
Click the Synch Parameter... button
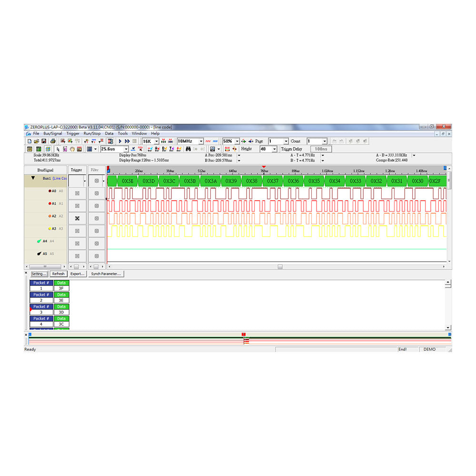pos(106,274)
